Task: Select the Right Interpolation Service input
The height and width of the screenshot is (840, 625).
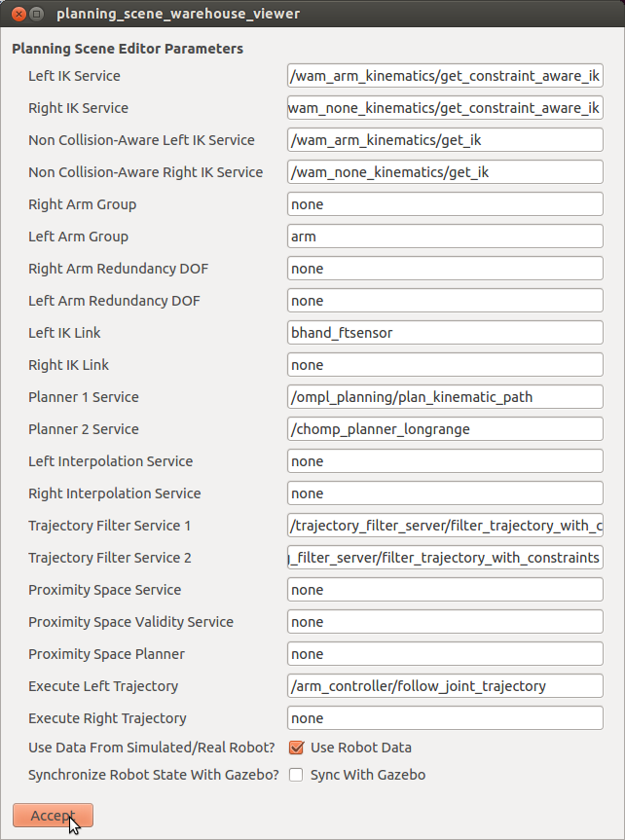Action: [445, 493]
